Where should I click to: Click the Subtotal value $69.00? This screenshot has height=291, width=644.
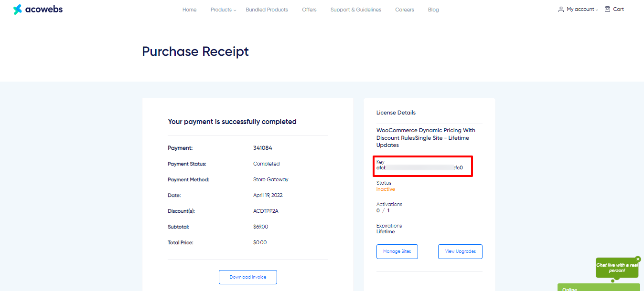(260, 227)
